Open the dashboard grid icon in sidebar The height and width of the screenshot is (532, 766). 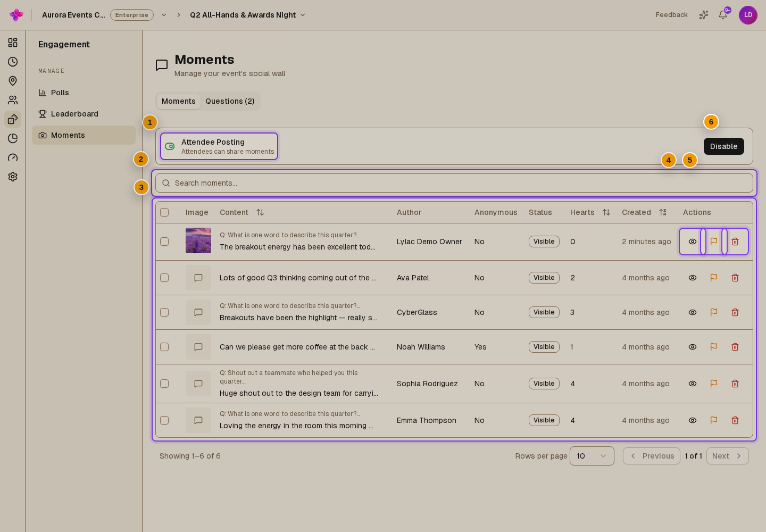click(13, 43)
